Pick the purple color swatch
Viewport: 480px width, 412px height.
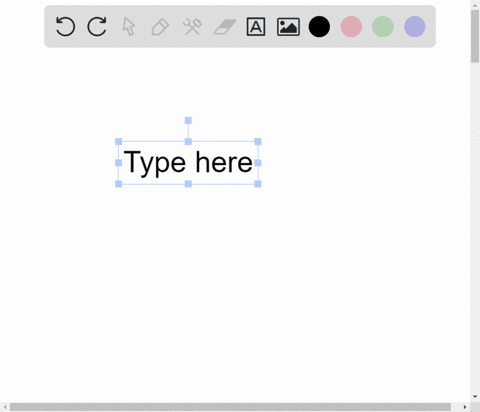pos(415,26)
